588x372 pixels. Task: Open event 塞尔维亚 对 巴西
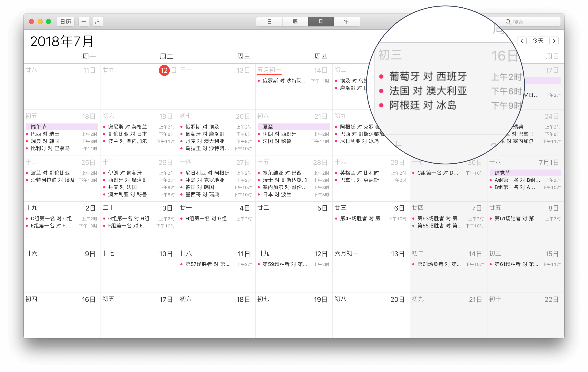(x=294, y=173)
